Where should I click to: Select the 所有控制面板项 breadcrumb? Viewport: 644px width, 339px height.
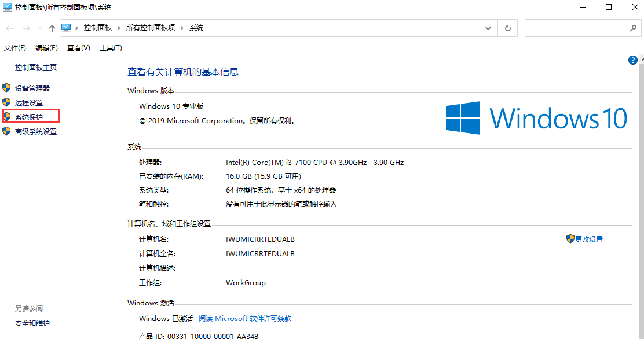point(151,28)
